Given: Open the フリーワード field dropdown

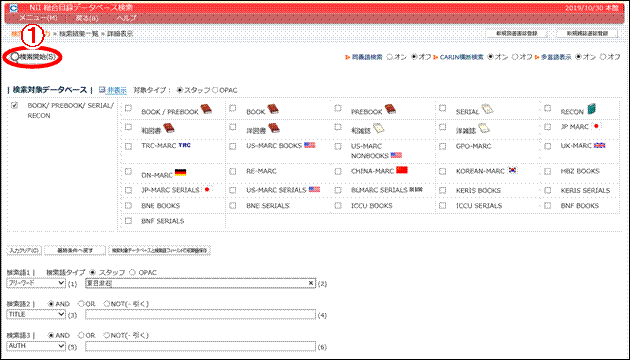Looking at the screenshot, I should coord(36,283).
